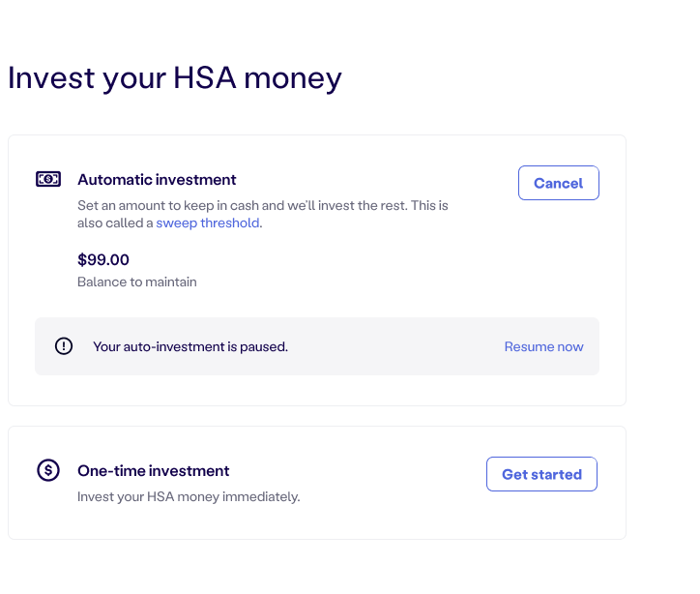Click the cash bill icon beside Automatic investment
700x594 pixels.
pos(48,179)
